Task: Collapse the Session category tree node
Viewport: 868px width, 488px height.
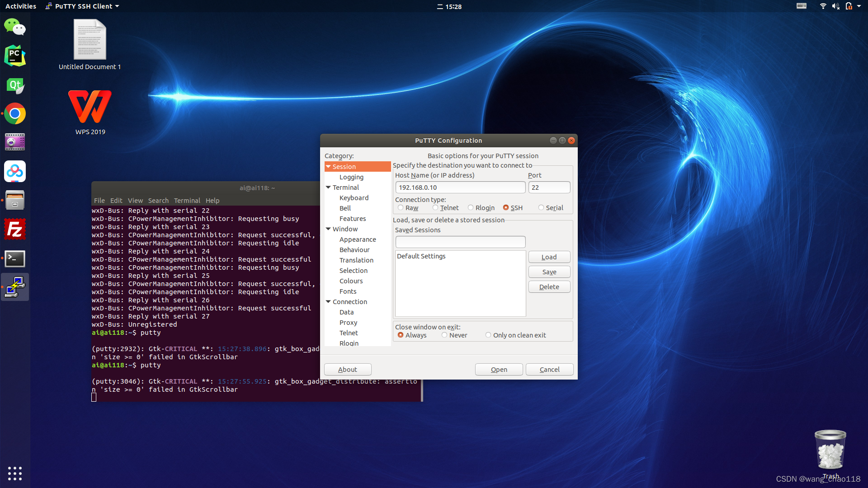Action: pos(328,166)
